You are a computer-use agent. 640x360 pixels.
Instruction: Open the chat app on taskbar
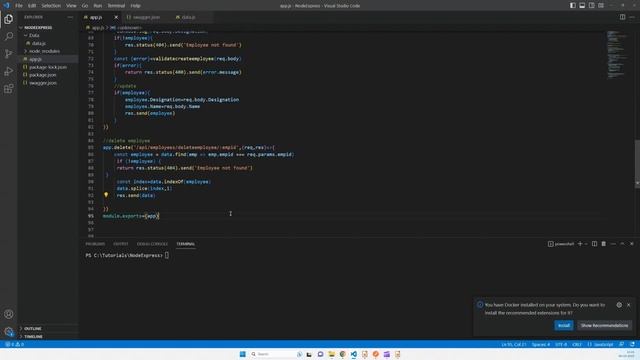(x=320, y=354)
